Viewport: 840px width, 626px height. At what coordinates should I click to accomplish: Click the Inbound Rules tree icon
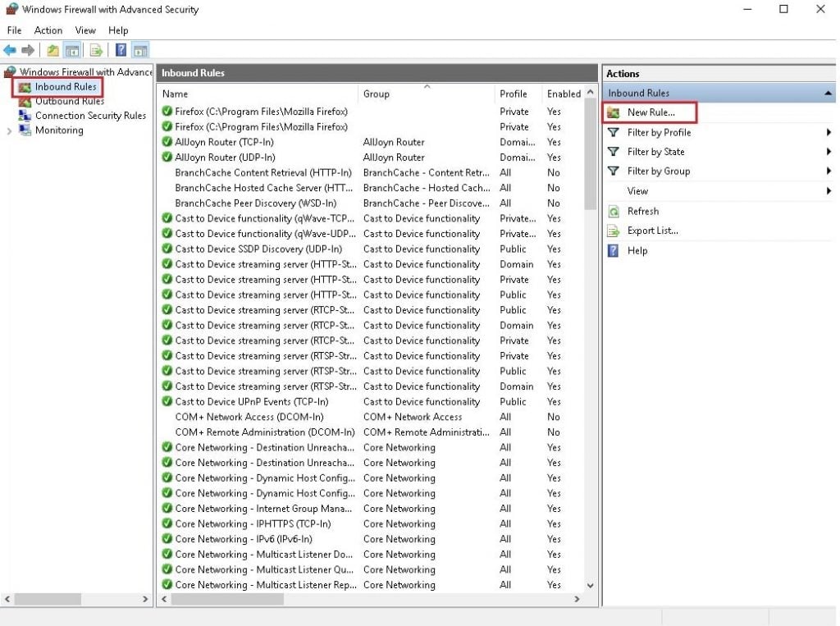pyautogui.click(x=25, y=87)
